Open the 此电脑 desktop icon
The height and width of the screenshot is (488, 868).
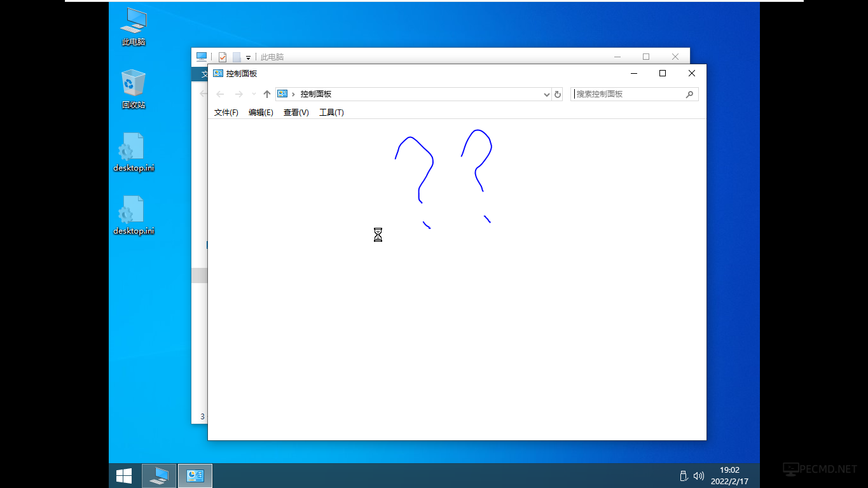134,27
